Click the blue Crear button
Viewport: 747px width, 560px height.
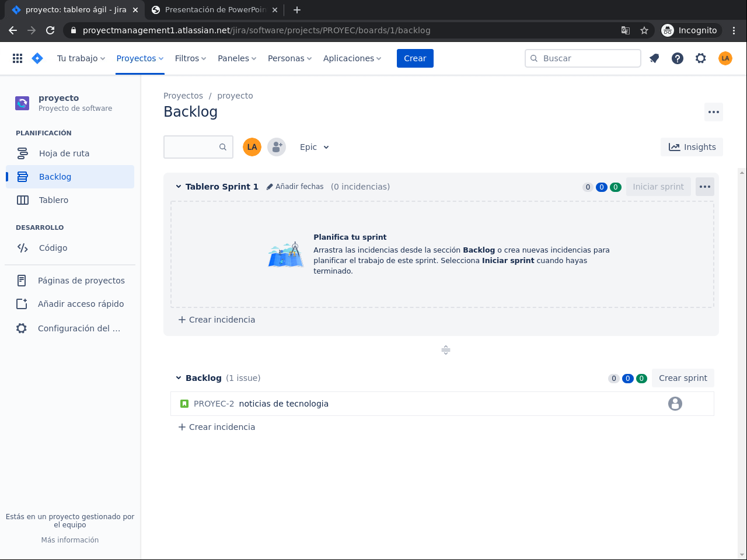click(415, 58)
